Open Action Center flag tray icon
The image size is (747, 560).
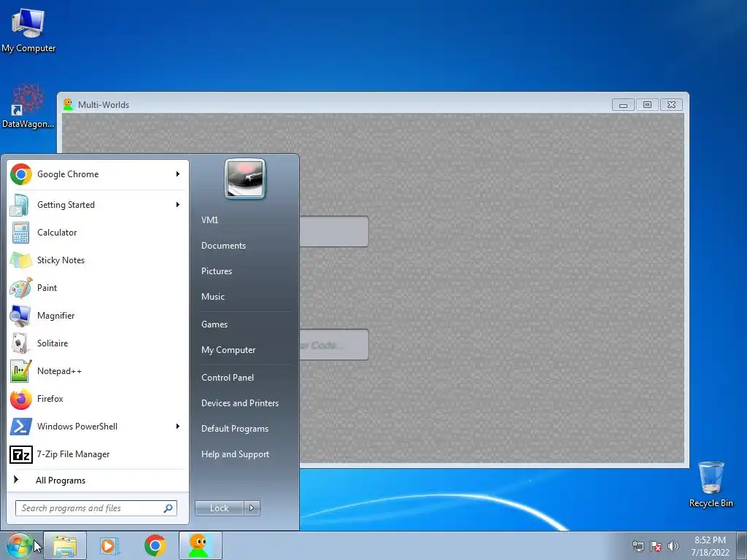656,546
